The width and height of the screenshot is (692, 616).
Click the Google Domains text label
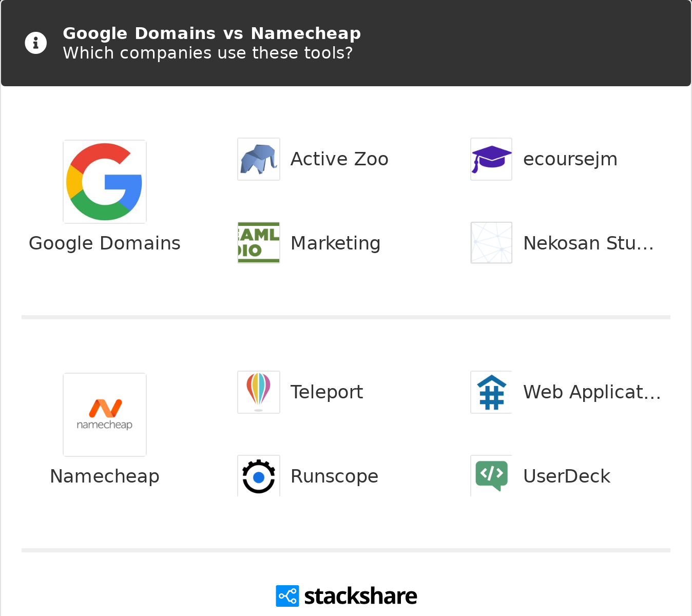pos(105,243)
